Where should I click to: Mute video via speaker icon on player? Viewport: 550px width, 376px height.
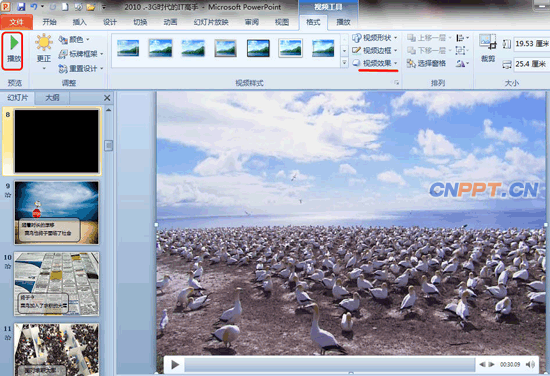pos(531,365)
